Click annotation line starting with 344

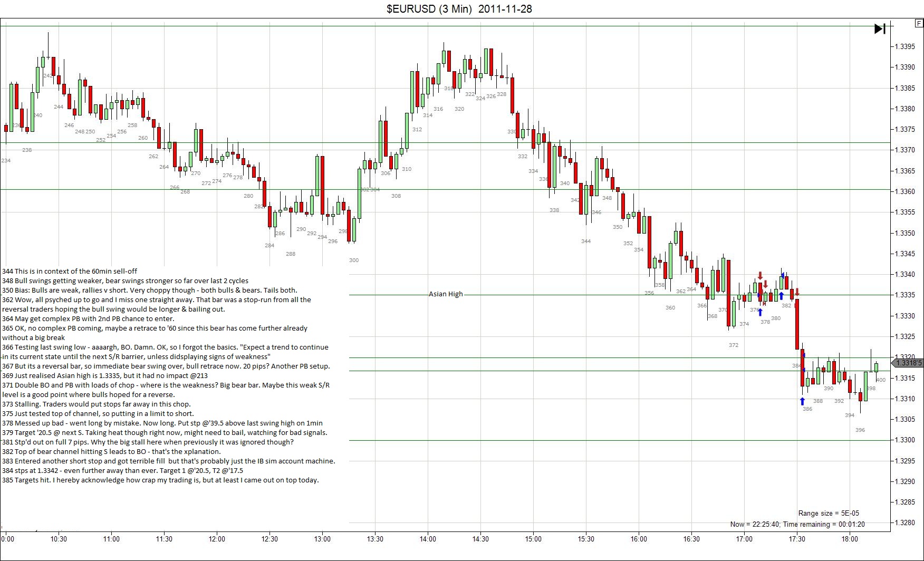coord(70,271)
